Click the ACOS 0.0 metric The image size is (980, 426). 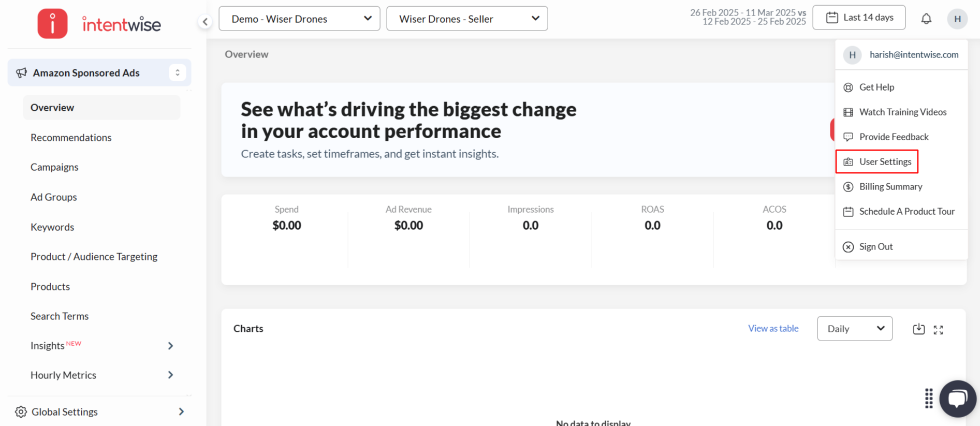click(774, 217)
